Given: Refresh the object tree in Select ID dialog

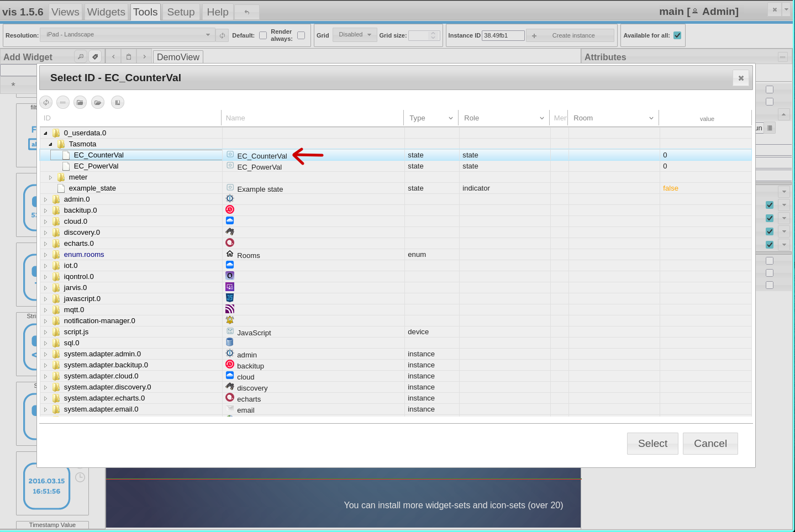Looking at the screenshot, I should click(46, 102).
